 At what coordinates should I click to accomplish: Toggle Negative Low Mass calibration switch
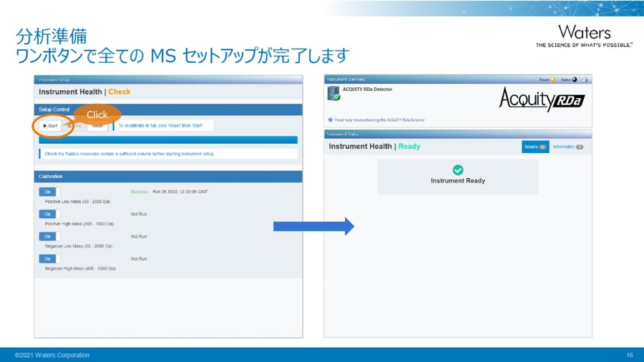point(49,236)
